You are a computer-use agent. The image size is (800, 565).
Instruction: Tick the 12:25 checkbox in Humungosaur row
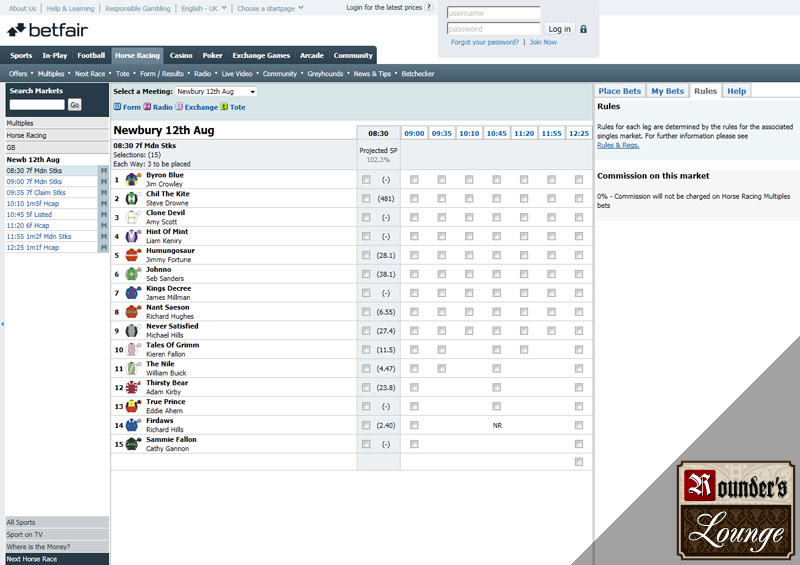[579, 255]
